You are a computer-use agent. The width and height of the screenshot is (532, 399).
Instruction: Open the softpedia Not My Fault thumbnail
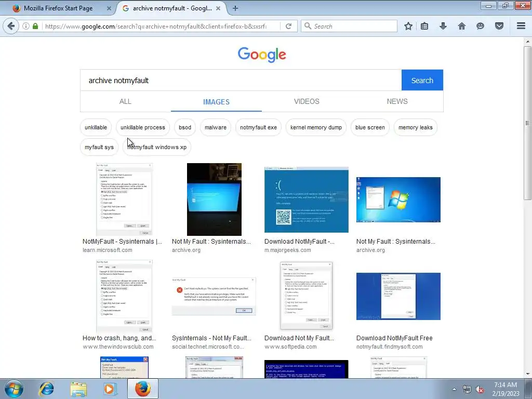(x=306, y=296)
